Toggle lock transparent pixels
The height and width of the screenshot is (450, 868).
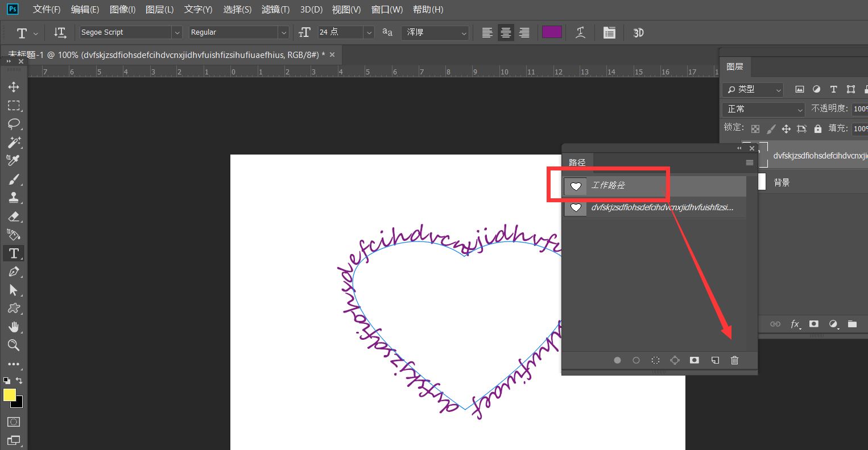(755, 129)
